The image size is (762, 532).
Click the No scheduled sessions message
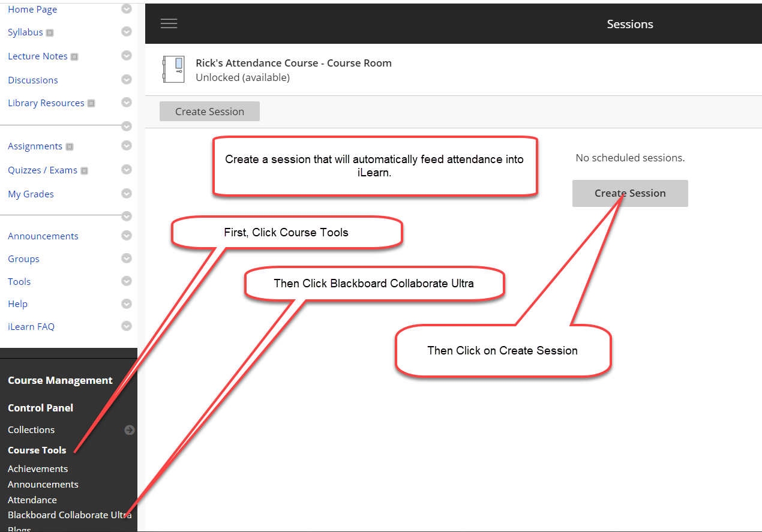tap(630, 158)
